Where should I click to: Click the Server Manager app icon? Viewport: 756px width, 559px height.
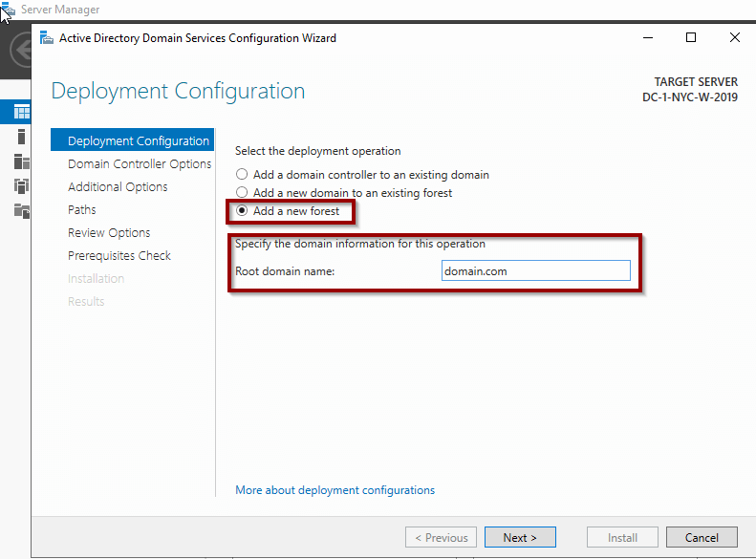point(10,9)
